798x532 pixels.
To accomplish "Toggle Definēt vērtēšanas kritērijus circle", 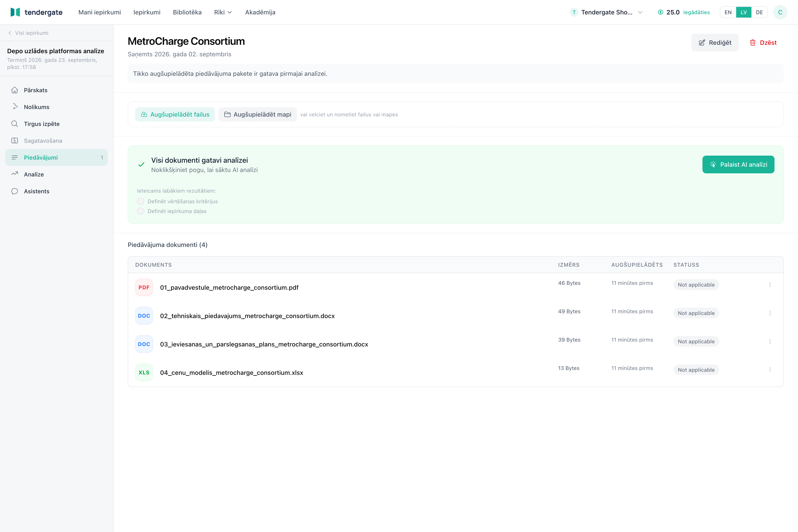I will point(141,201).
